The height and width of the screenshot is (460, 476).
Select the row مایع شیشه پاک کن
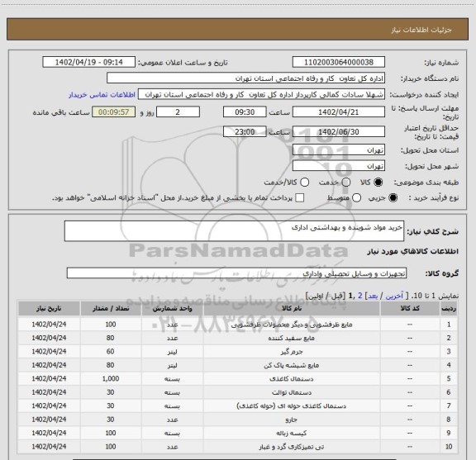(237, 365)
